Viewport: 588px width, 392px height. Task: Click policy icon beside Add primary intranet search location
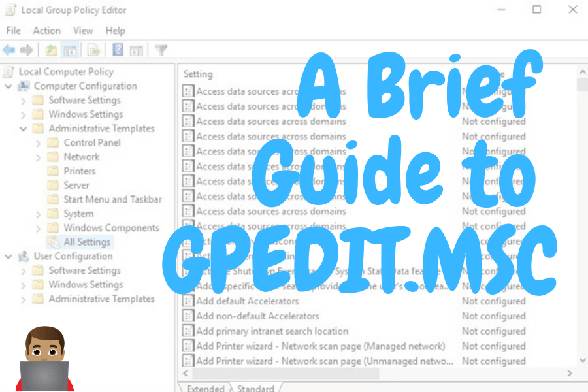click(188, 331)
